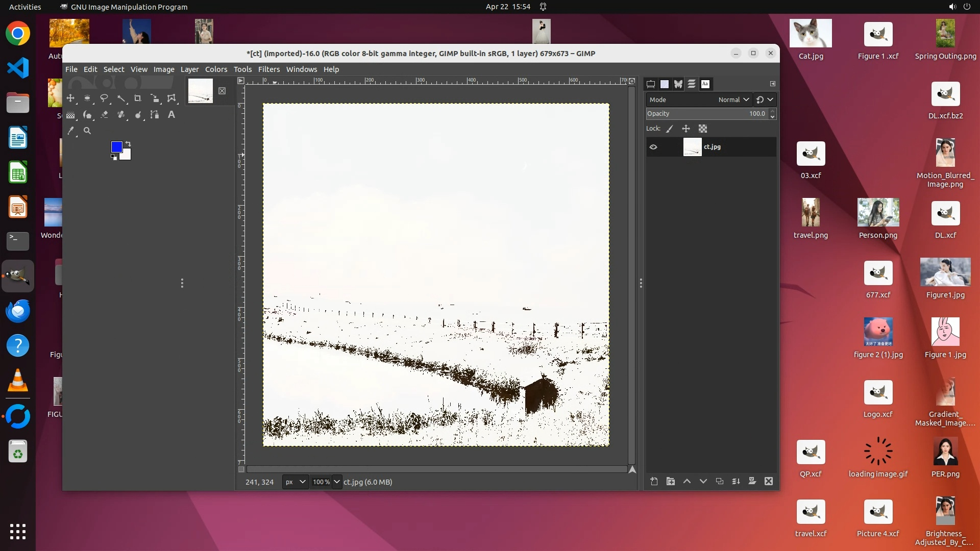The image size is (980, 551).
Task: Click the swap foreground/background colors arrows
Action: click(128, 144)
